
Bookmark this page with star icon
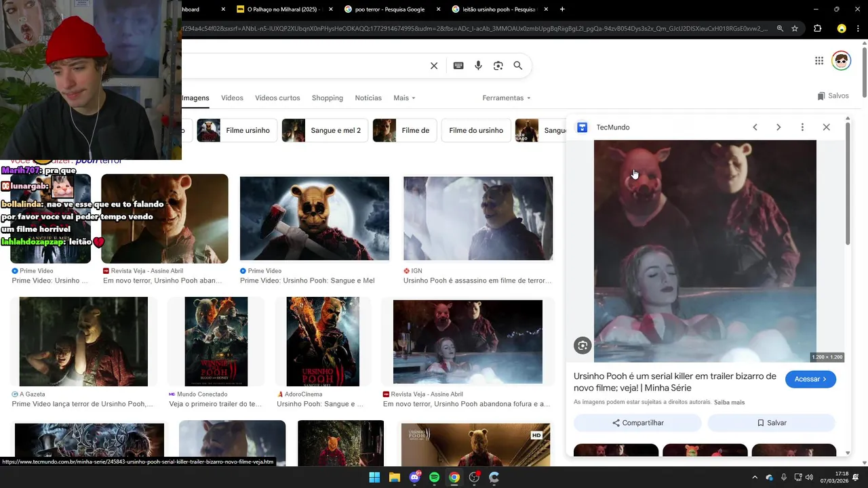(795, 28)
